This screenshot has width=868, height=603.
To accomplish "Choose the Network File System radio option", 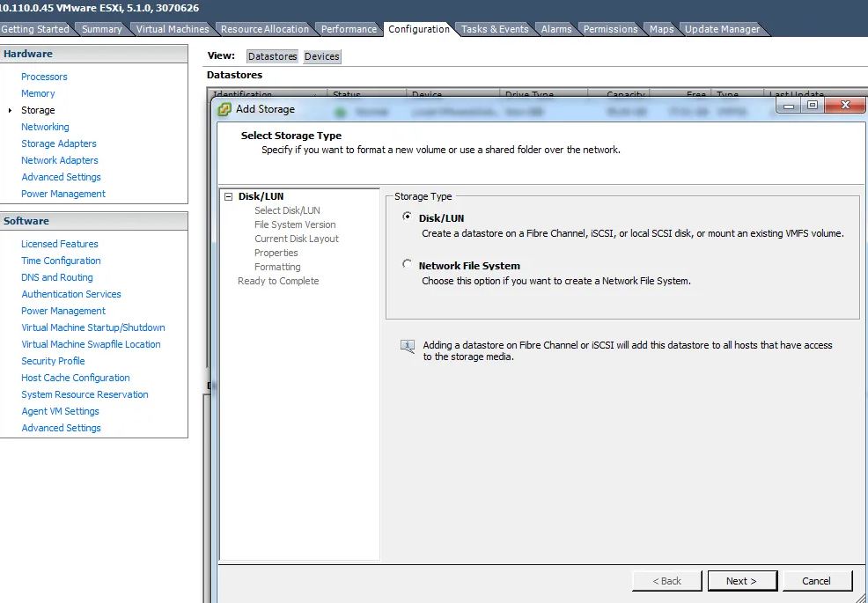I will tap(407, 264).
